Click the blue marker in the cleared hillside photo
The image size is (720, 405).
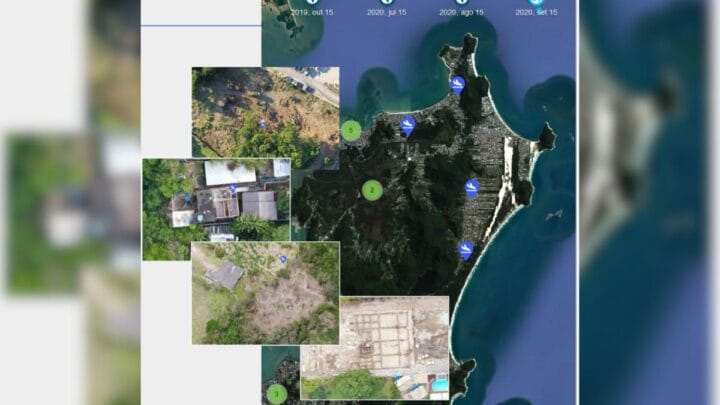(284, 259)
